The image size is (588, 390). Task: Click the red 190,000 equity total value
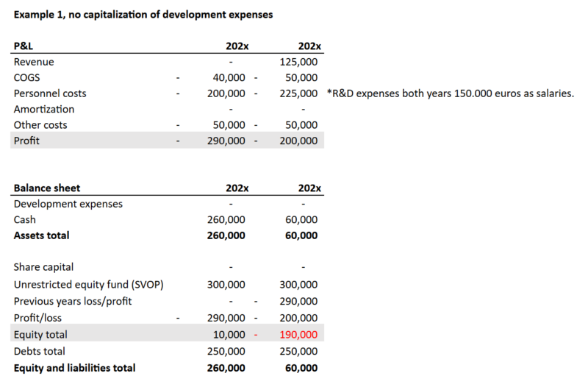(x=298, y=336)
